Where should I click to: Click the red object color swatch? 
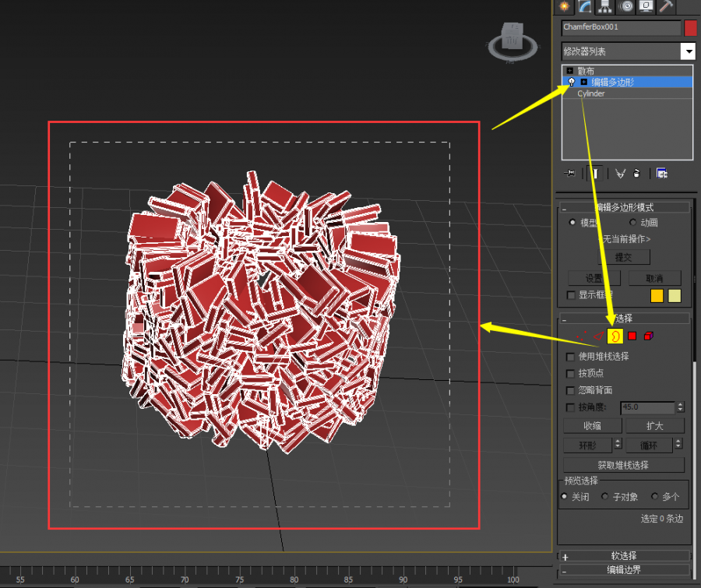[690, 28]
